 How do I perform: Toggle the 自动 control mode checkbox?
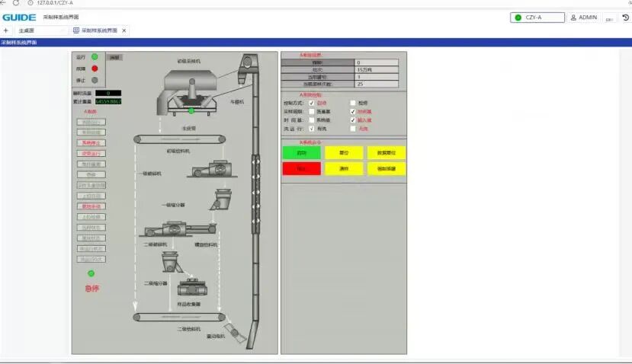point(312,102)
